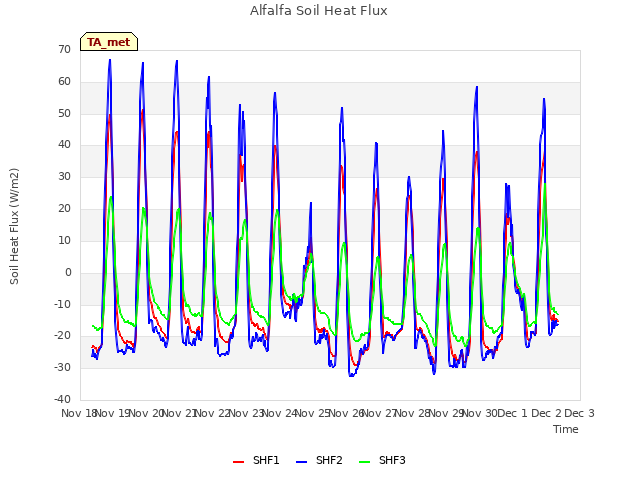Viewport: 640px width, 480px height.
Task: Click the y-axis tick label 0
Action: (68, 272)
